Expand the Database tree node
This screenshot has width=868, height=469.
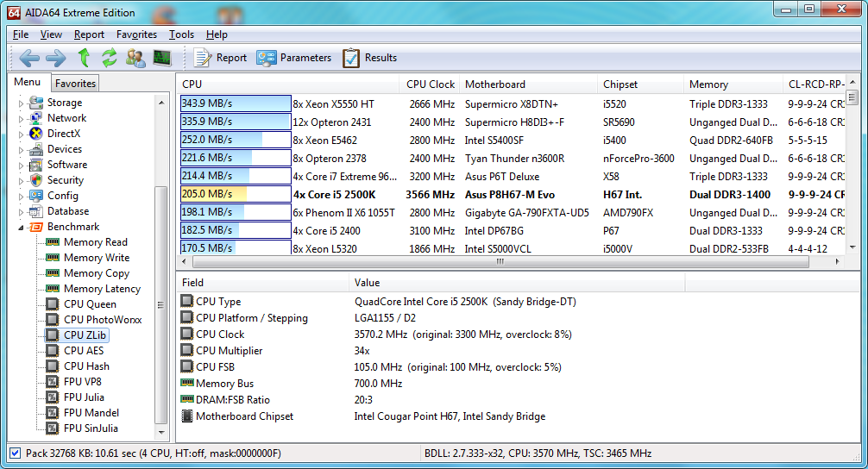(21, 211)
